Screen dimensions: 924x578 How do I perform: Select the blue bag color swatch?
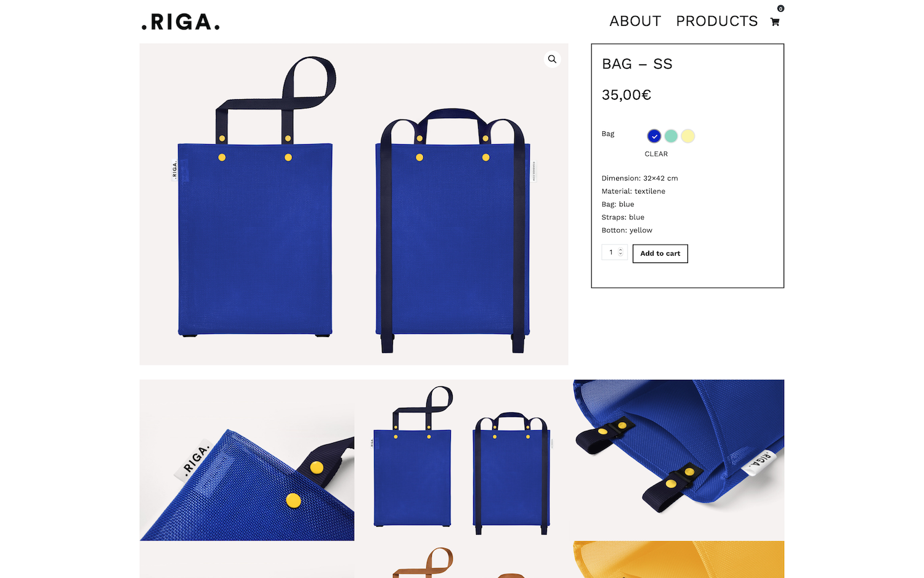pyautogui.click(x=654, y=136)
